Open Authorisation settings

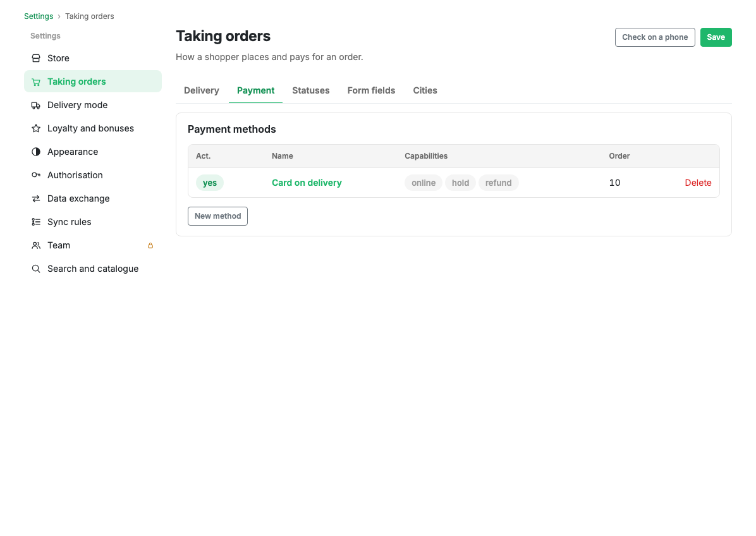(92, 176)
